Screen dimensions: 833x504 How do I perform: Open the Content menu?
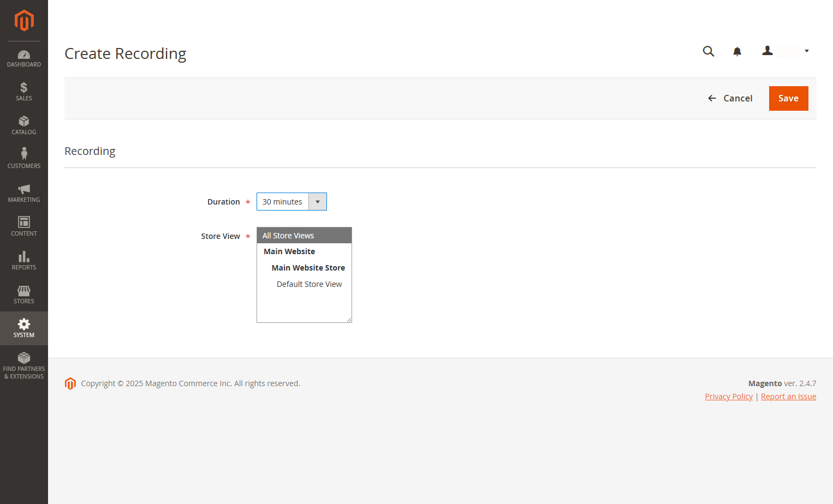[24, 227]
